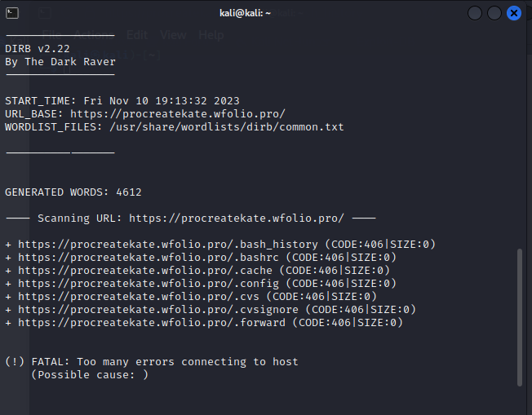Maximize the kali terminal window
Viewport: 532px width, 415px height.
pos(494,13)
